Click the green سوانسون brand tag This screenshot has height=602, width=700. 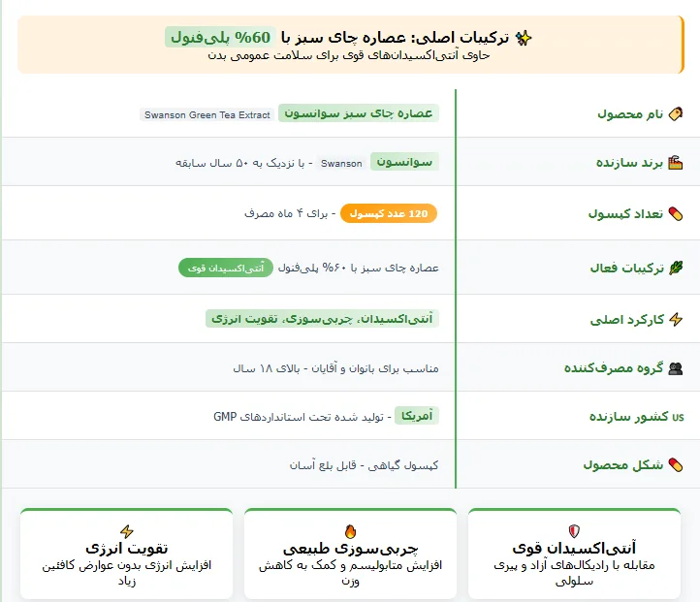click(x=405, y=162)
